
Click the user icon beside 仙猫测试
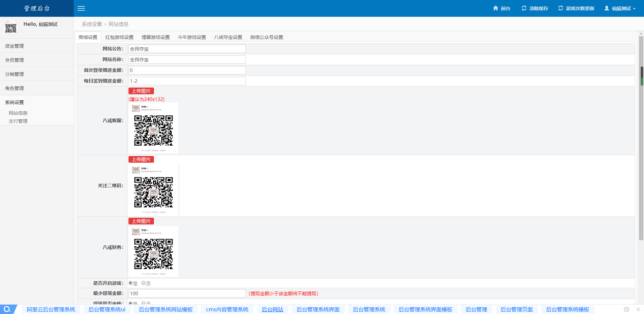coord(606,8)
